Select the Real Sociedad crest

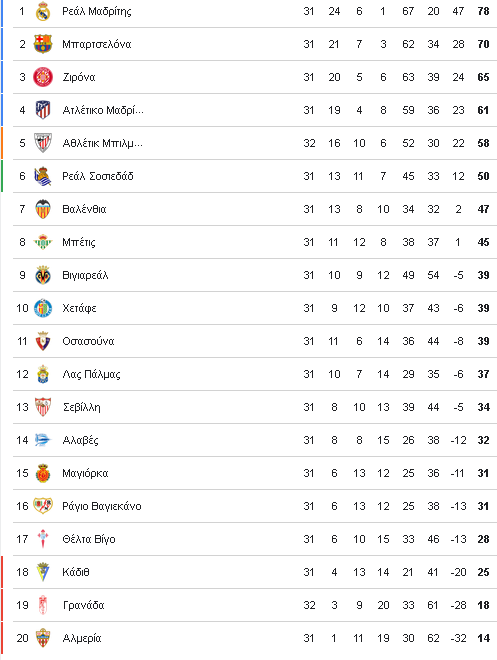(x=43, y=176)
